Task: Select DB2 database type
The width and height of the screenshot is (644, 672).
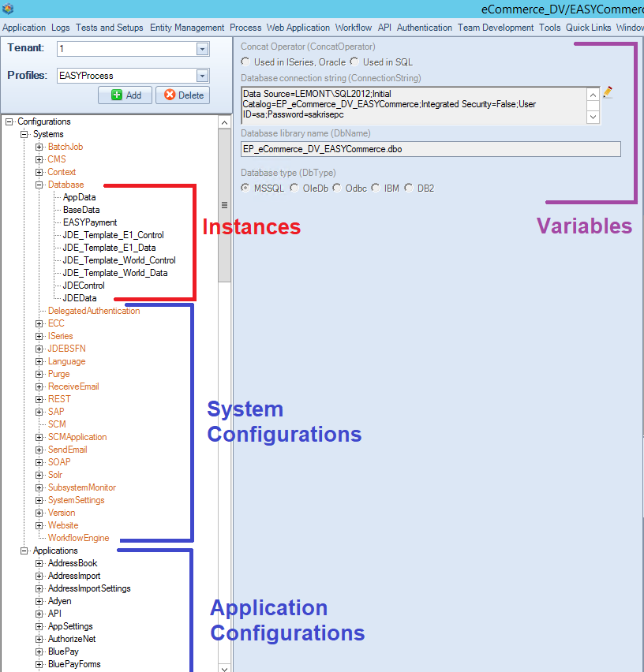Action: click(x=409, y=188)
